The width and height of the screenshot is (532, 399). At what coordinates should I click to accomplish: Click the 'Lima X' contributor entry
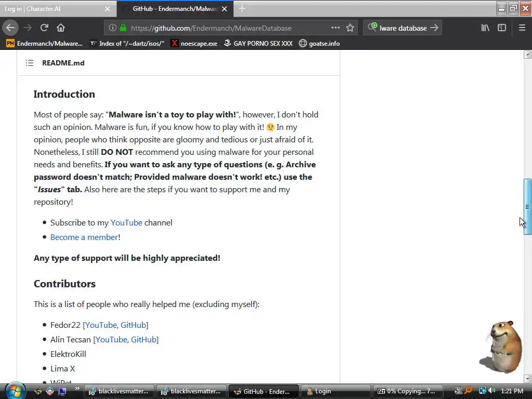click(62, 369)
